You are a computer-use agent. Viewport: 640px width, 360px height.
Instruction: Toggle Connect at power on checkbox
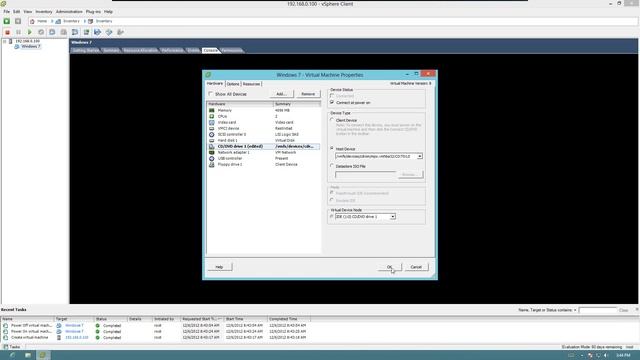(x=332, y=102)
